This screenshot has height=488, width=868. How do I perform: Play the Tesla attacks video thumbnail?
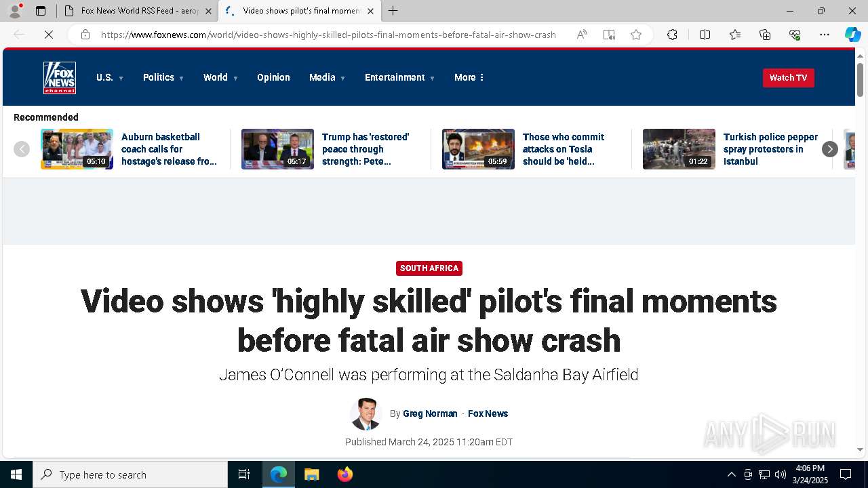[478, 149]
